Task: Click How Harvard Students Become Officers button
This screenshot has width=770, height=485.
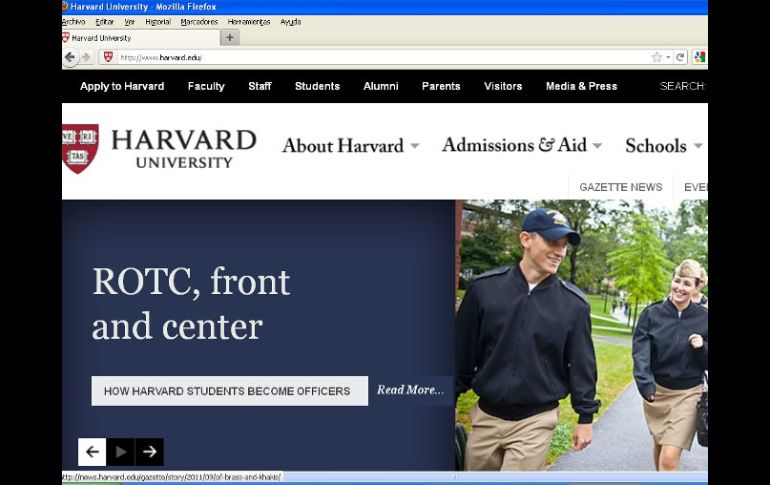Action: (228, 391)
